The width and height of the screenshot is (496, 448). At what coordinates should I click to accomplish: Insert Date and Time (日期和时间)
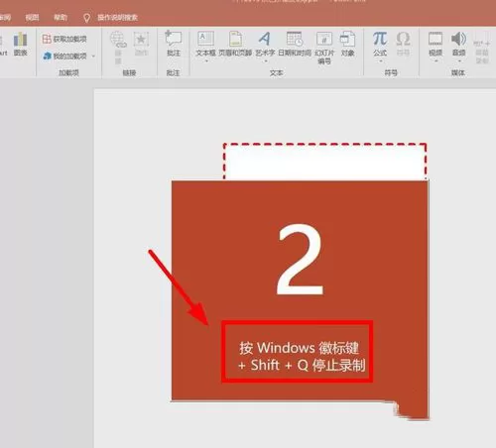point(295,44)
